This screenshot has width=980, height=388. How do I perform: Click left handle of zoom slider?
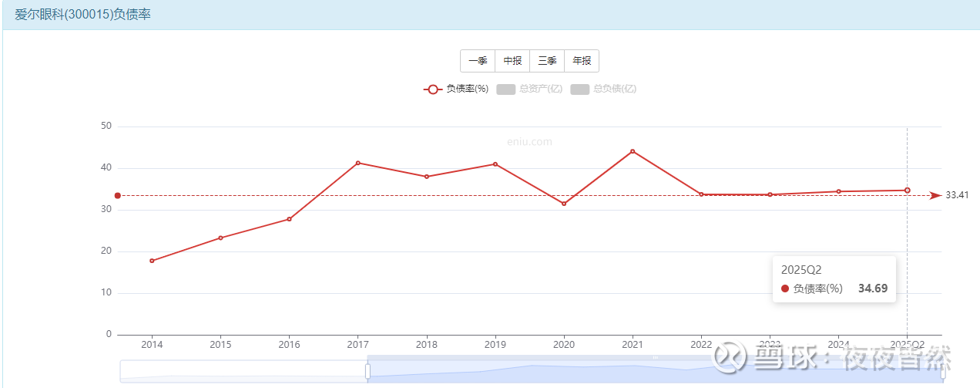[x=367, y=371]
